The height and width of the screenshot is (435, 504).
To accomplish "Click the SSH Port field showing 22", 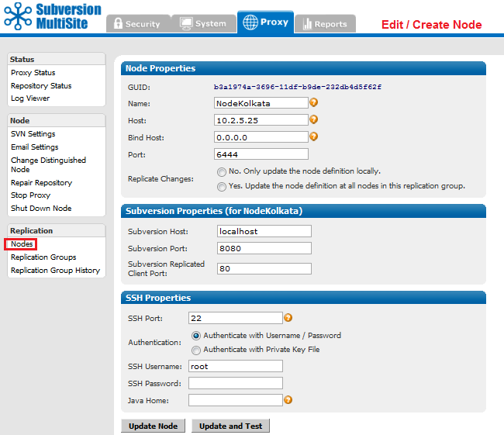I will tap(236, 318).
